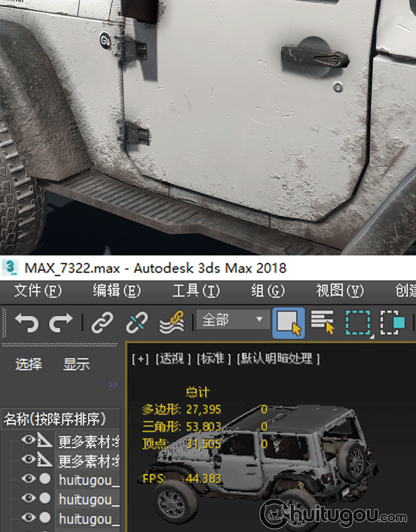
Task: Activate the Select Object tool
Action: pos(288,323)
